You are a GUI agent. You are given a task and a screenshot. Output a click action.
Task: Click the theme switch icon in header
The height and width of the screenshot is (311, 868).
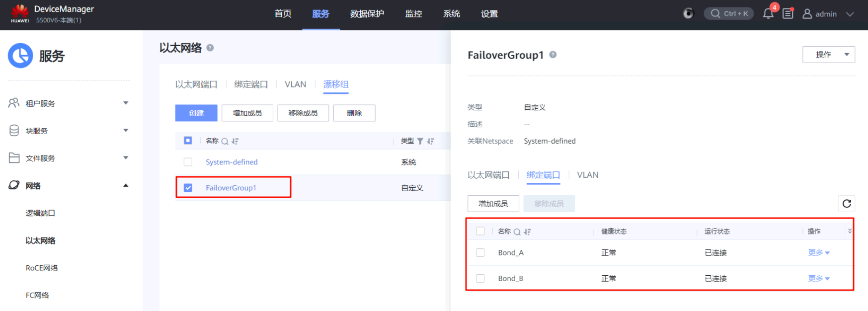coord(688,14)
